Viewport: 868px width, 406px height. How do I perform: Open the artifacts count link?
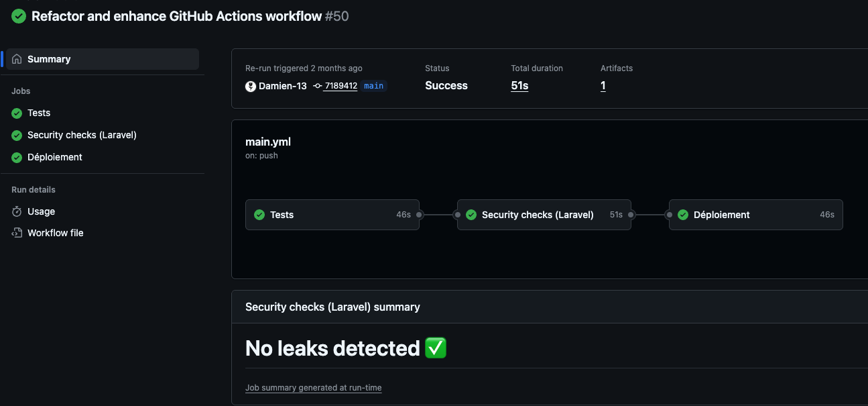click(x=603, y=86)
